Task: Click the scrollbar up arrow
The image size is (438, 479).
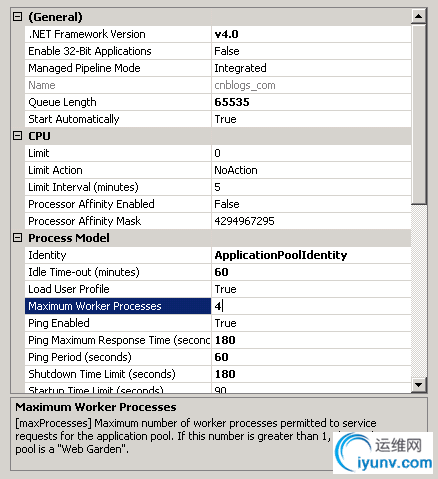Action: 418,16
